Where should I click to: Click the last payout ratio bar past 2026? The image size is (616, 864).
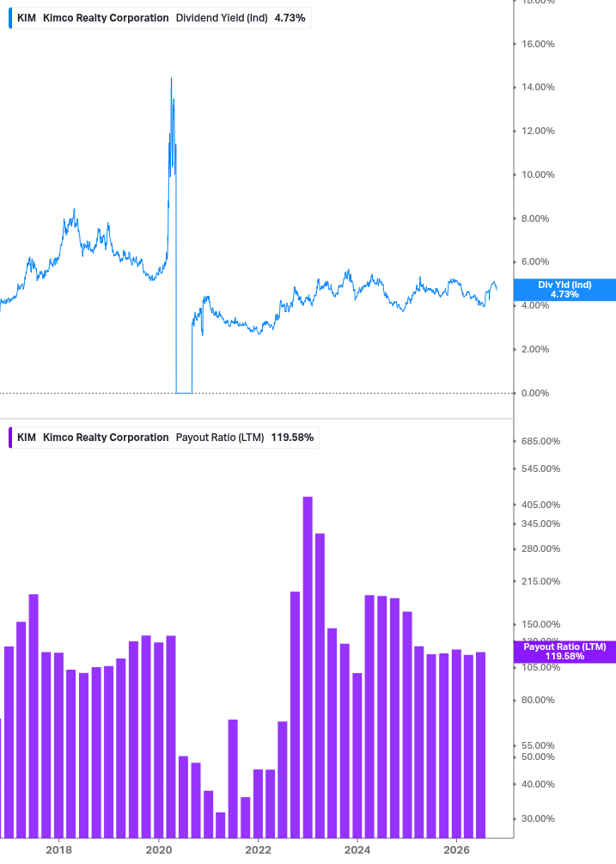click(x=480, y=745)
